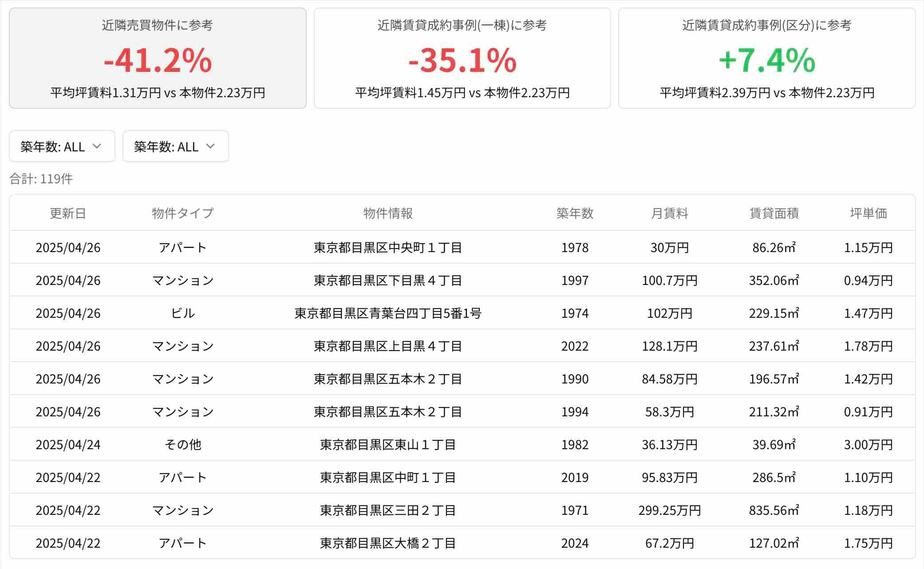This screenshot has height=569, width=924.
Task: Select the 東京都目黒区下目黒４丁目 mansion row
Action: pyautogui.click(x=462, y=281)
